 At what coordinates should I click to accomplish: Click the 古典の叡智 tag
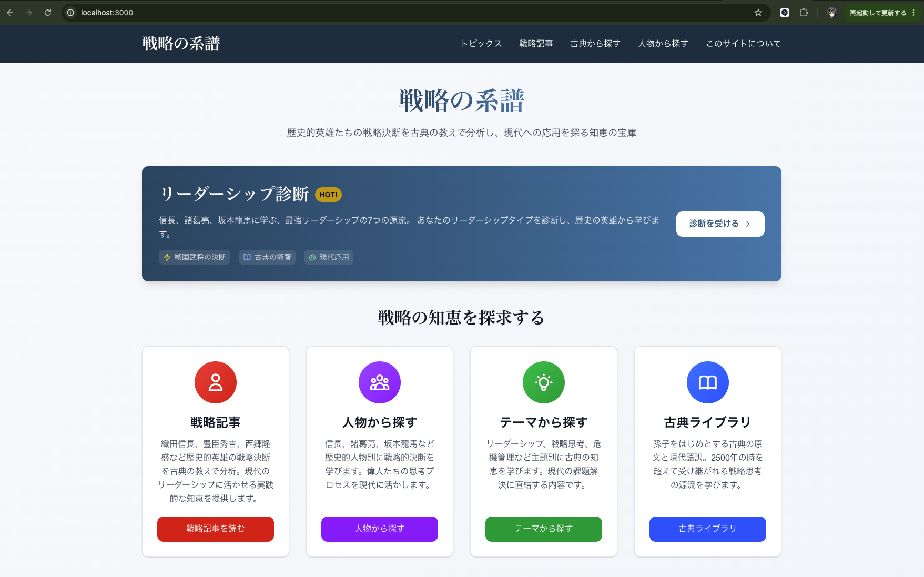click(267, 257)
